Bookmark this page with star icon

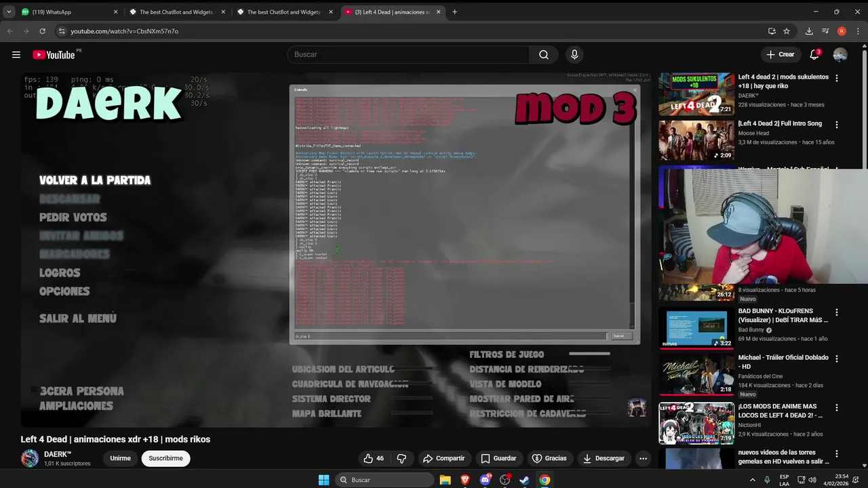tap(787, 31)
